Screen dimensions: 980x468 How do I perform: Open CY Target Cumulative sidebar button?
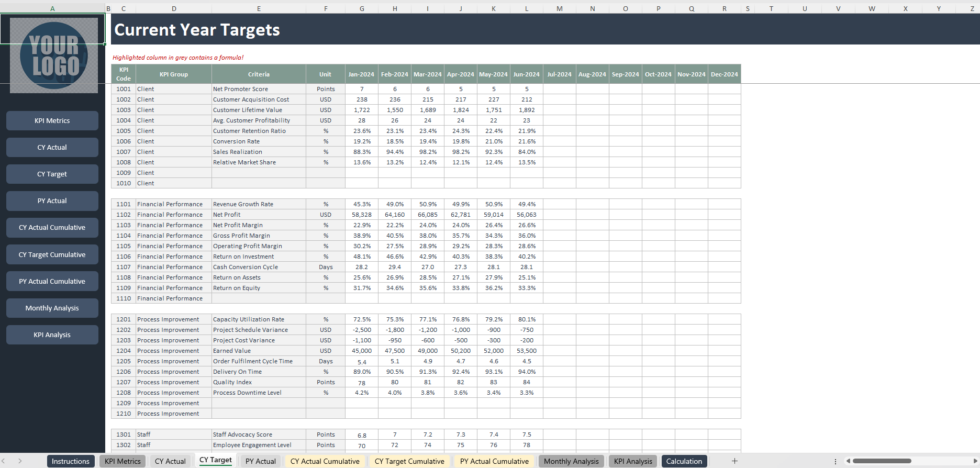click(x=52, y=254)
